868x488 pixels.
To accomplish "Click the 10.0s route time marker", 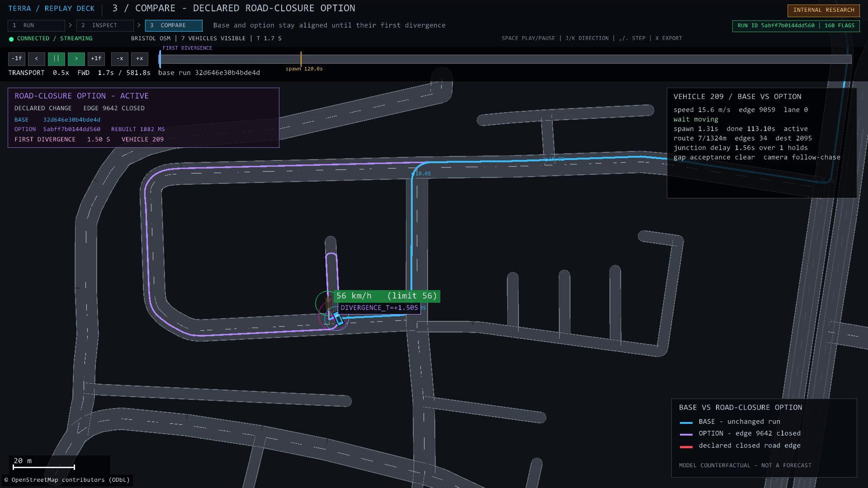I will [423, 174].
